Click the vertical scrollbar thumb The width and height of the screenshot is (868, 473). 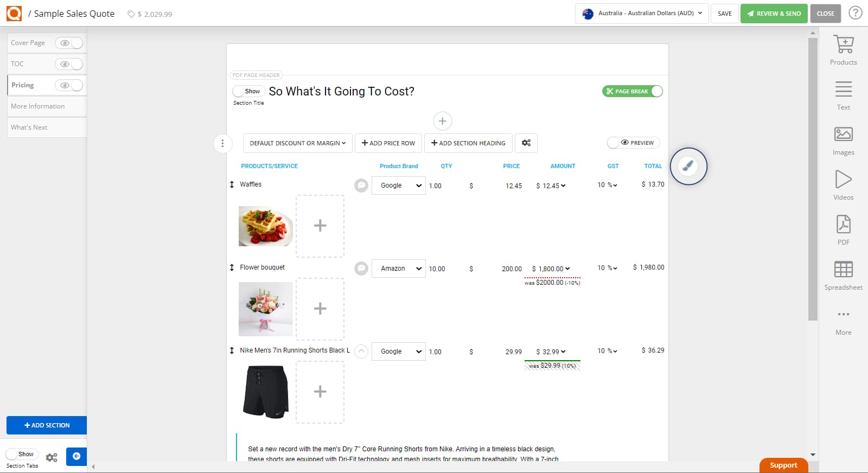click(x=813, y=179)
